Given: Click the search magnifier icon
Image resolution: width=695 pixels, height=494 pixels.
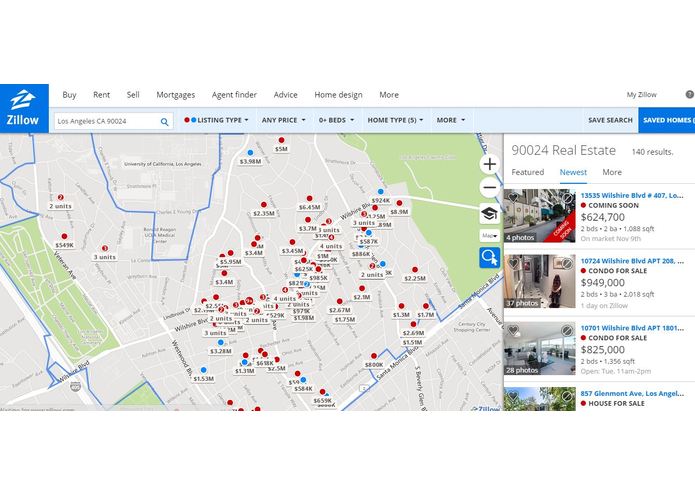Looking at the screenshot, I should click(x=164, y=121).
